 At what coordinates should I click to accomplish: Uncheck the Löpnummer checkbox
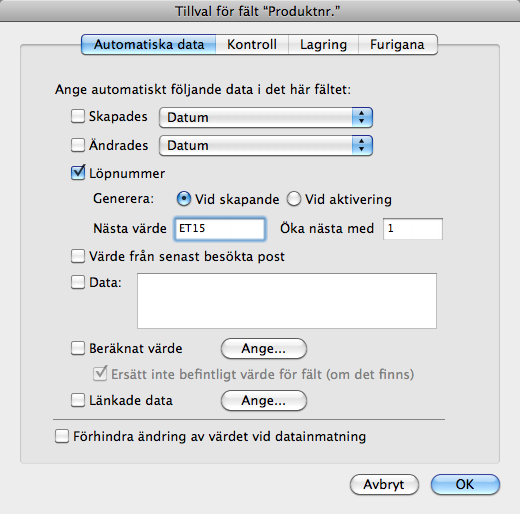pos(78,173)
